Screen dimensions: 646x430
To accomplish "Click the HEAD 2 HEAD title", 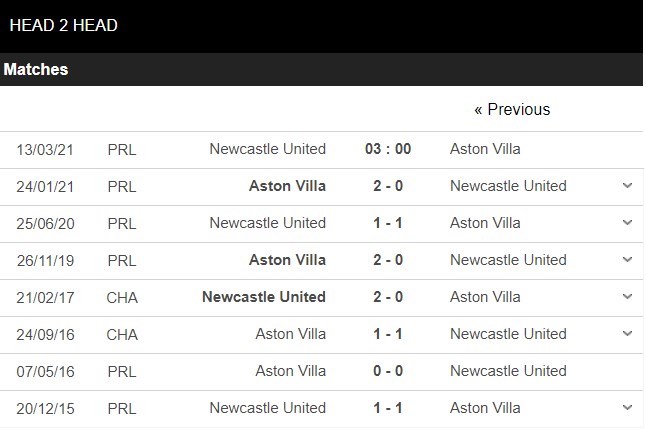I will (63, 25).
